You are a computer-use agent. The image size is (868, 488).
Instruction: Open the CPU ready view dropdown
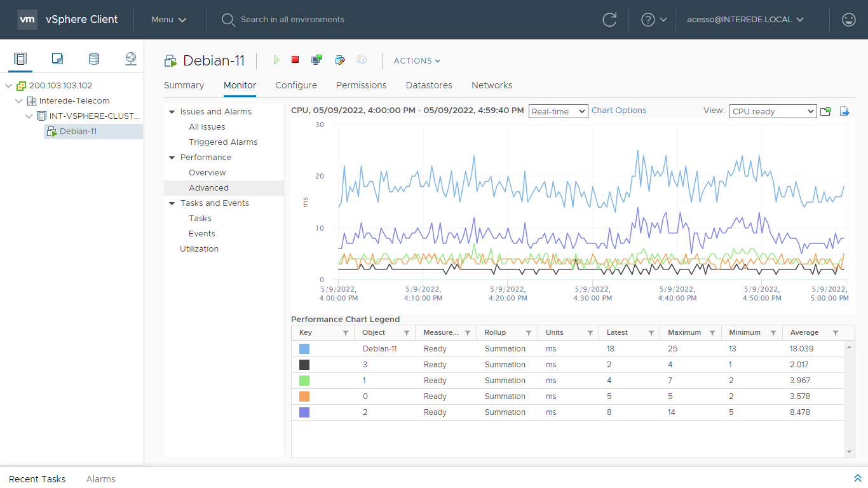pyautogui.click(x=772, y=111)
